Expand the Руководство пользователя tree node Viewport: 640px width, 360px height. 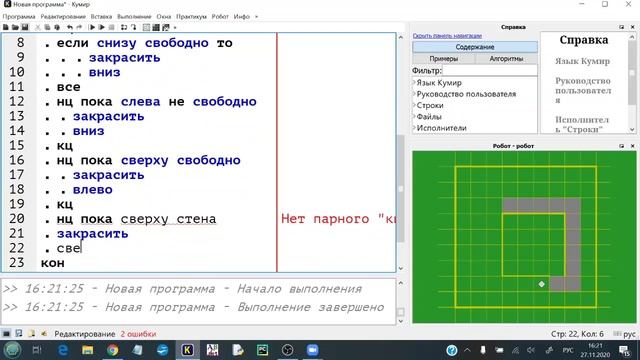click(x=414, y=94)
